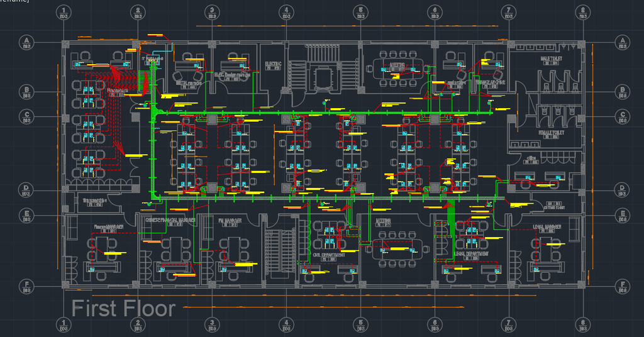The image size is (644, 337).
Task: Select the "First Floor" title text
Action: point(124,309)
